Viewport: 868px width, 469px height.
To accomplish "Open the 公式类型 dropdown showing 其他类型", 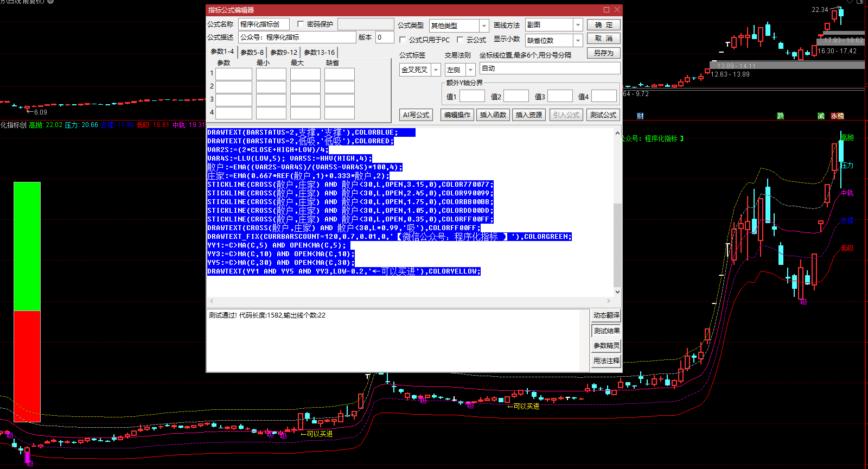I will 484,26.
